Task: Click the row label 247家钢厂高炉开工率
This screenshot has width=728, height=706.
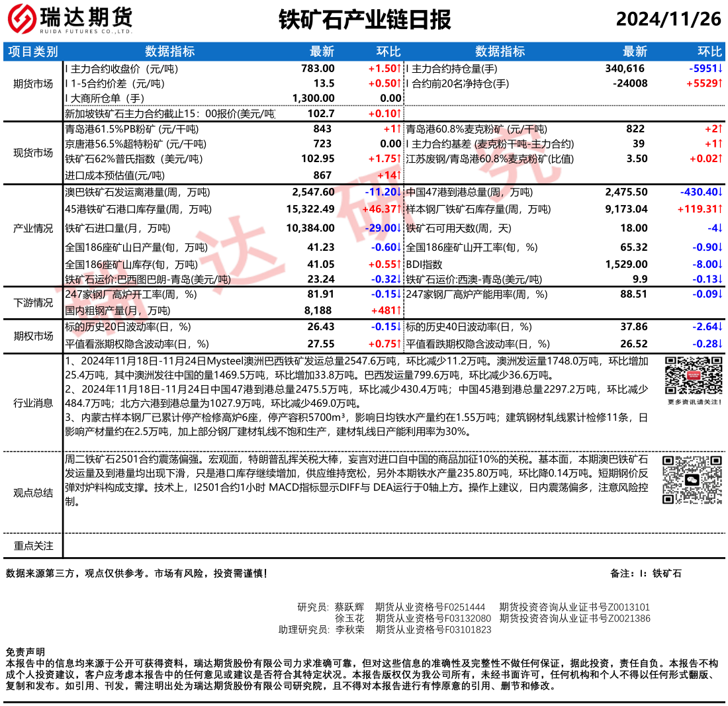Action: pyautogui.click(x=131, y=294)
